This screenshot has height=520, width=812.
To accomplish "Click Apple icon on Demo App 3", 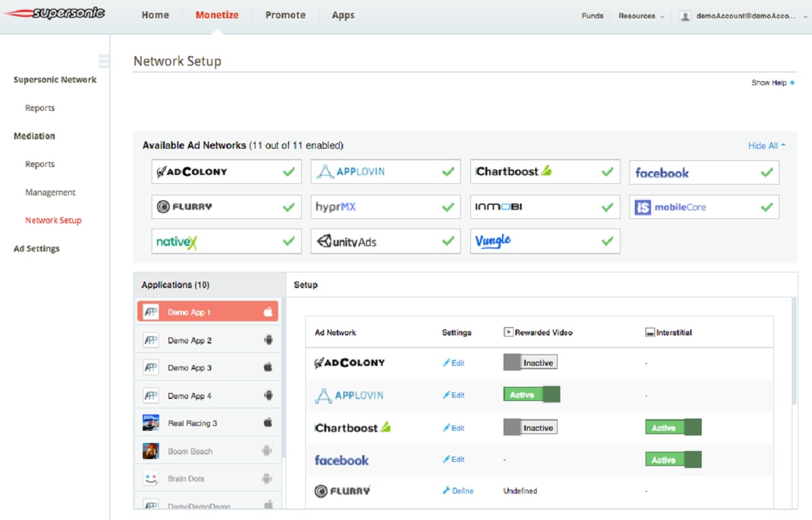I will [x=268, y=367].
